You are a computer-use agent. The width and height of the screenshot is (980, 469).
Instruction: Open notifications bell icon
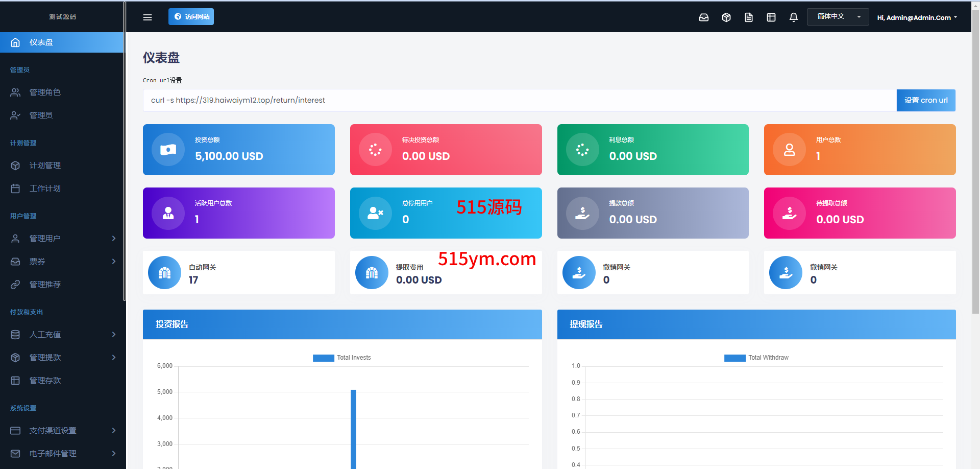[x=793, y=17]
